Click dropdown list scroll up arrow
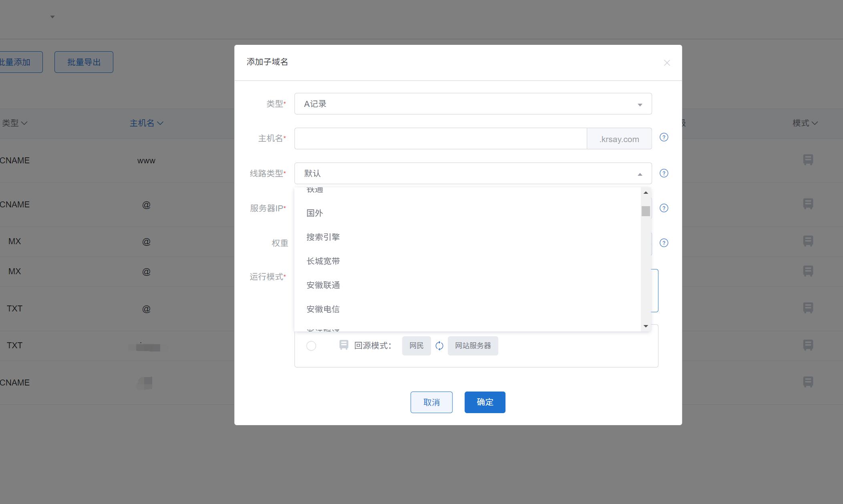 coord(646,193)
